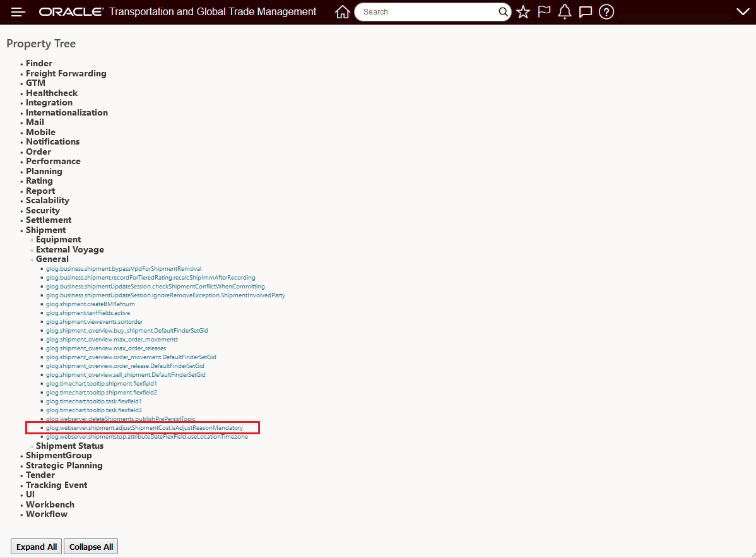Expand the UI node
756x558 pixels.
click(x=30, y=494)
